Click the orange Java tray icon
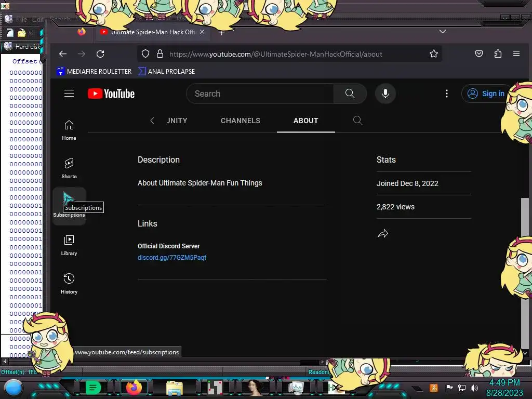The height and width of the screenshot is (399, 532). tap(434, 388)
